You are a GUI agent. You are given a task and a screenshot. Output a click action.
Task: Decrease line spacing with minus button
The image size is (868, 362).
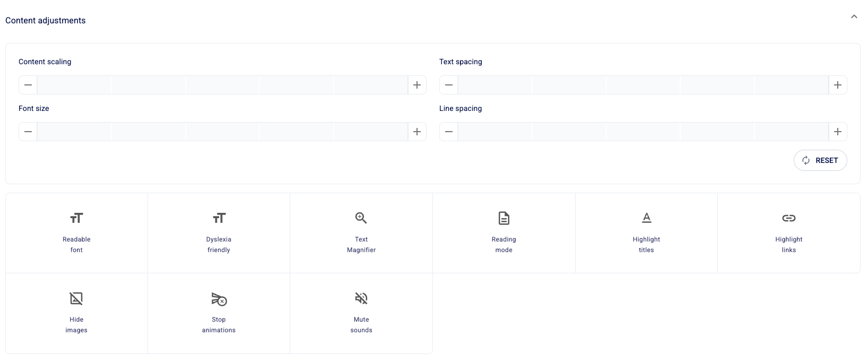(449, 132)
